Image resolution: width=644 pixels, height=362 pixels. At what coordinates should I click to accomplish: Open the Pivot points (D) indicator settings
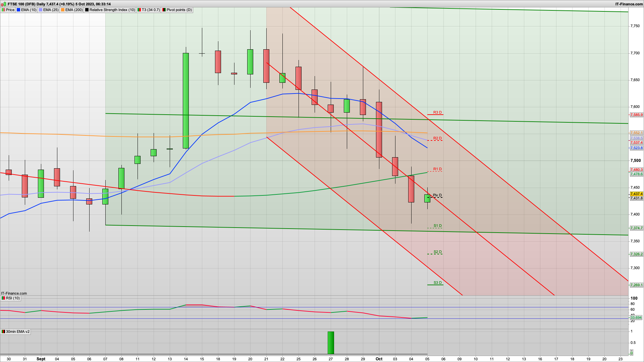click(177, 10)
